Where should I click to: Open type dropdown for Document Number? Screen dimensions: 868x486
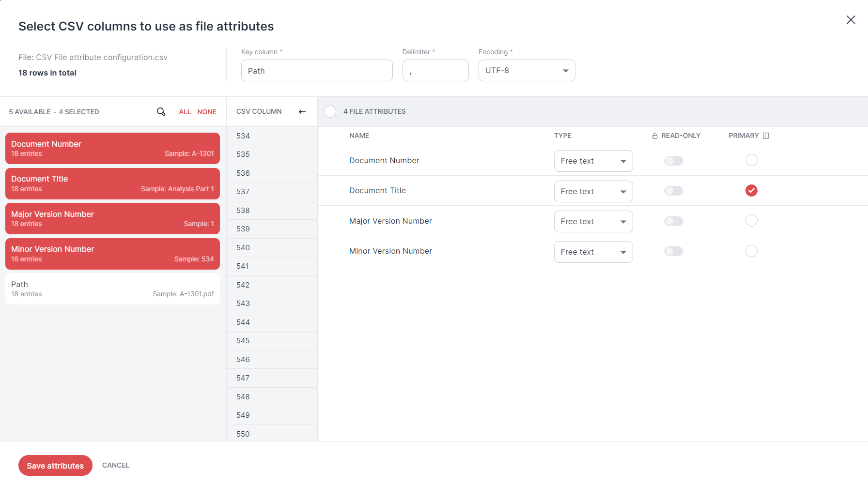point(593,161)
